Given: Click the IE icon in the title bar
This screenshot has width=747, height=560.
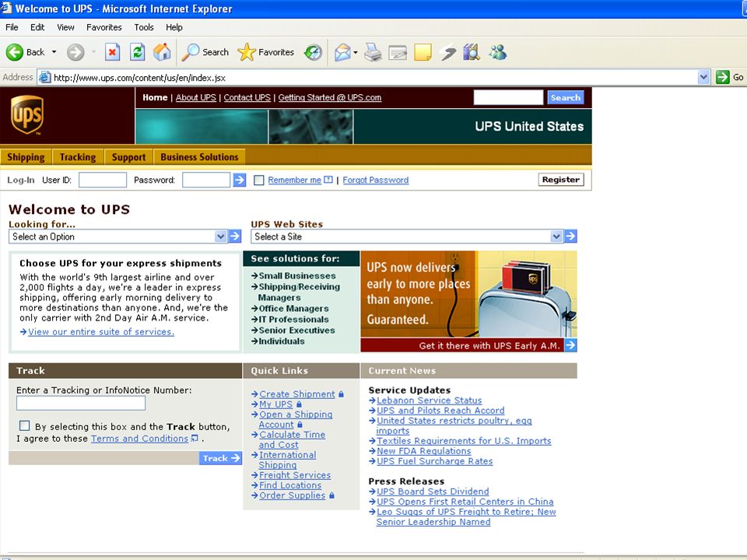Looking at the screenshot, I should [6, 8].
